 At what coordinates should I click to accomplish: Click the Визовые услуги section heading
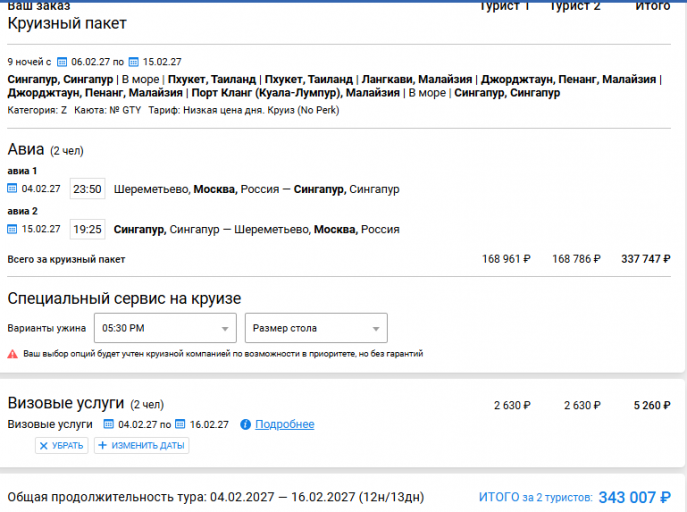coord(66,403)
